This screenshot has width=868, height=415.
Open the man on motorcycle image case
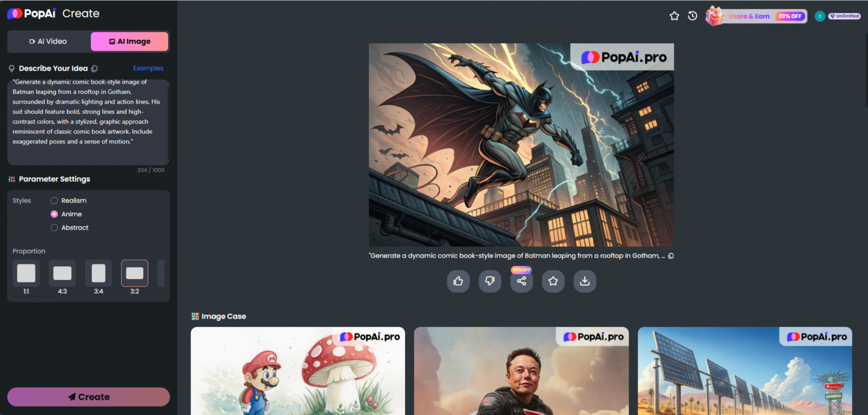tap(521, 371)
